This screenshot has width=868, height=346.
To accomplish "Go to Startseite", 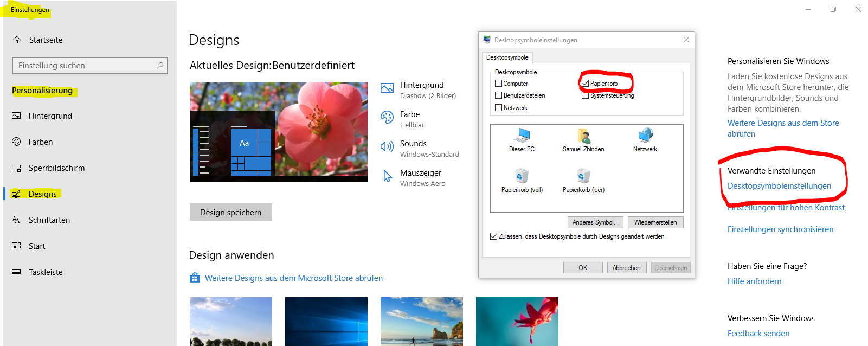I will point(46,40).
